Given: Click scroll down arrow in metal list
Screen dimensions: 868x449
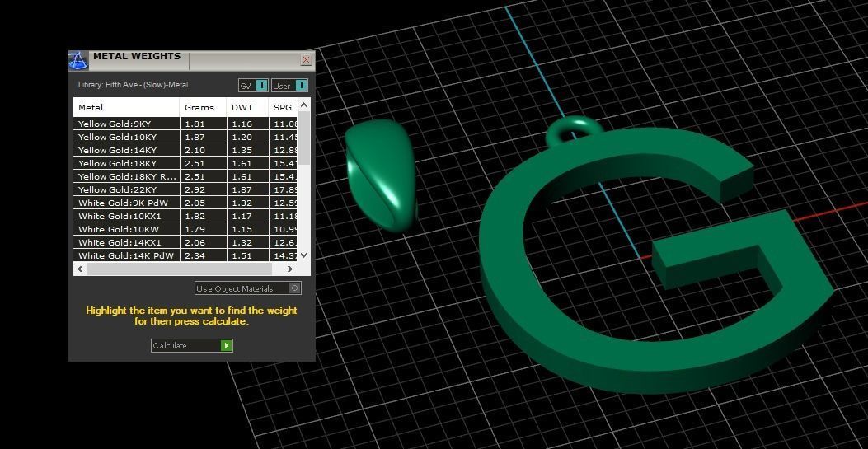Looking at the screenshot, I should click(x=303, y=255).
